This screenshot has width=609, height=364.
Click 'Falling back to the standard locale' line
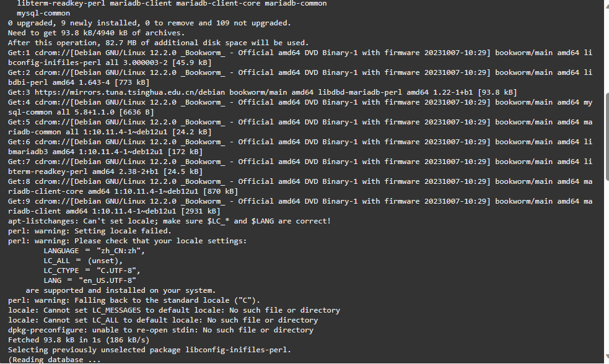[x=134, y=300]
